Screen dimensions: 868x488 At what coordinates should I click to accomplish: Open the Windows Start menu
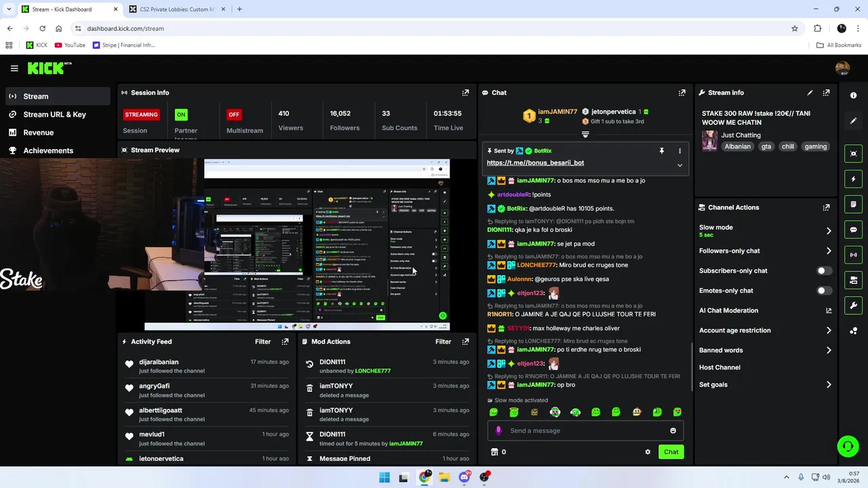(384, 477)
